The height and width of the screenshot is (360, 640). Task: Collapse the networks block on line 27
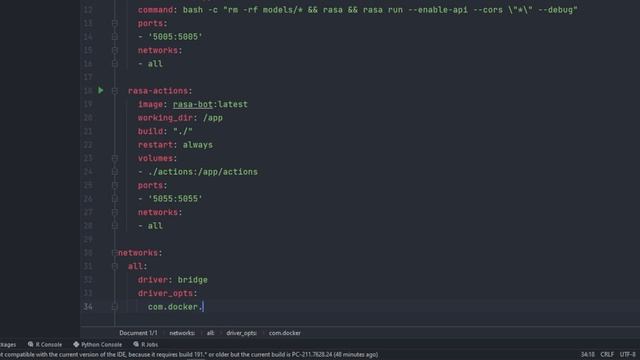click(x=115, y=212)
